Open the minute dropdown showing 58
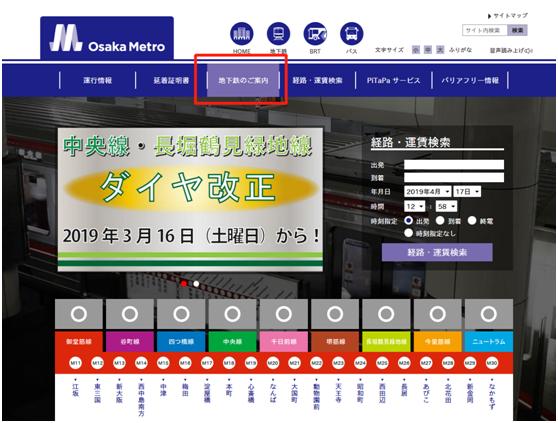Viewport: 558px width, 423px height. click(446, 206)
